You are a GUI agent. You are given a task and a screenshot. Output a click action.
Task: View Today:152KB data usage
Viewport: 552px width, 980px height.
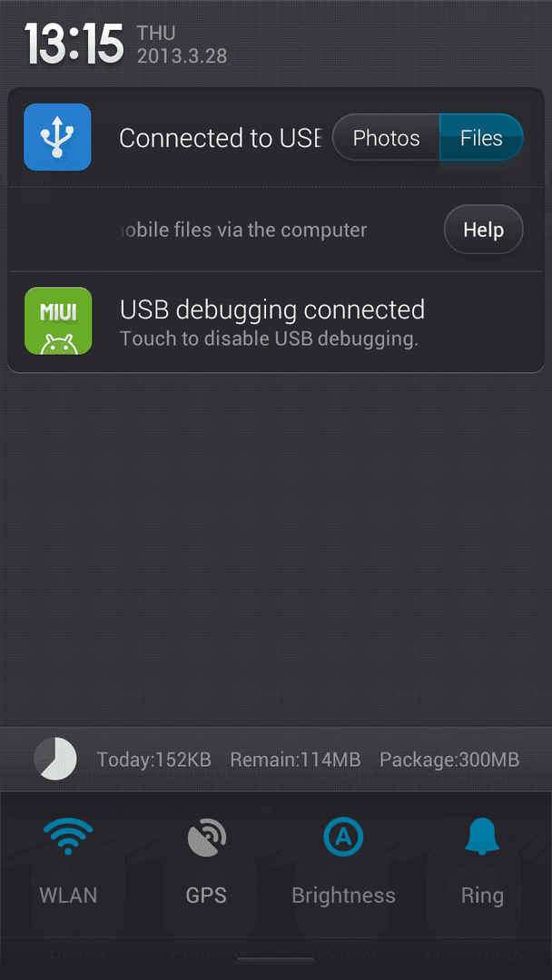point(153,760)
